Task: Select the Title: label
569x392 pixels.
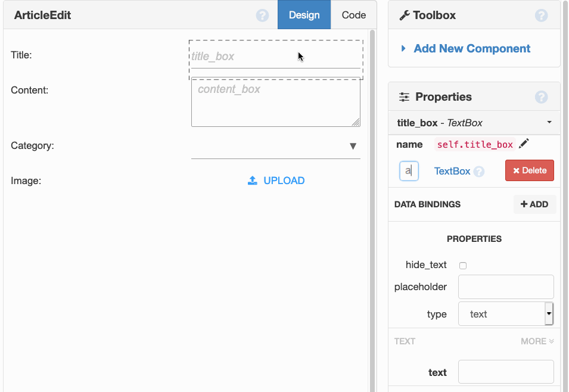Action: 21,55
